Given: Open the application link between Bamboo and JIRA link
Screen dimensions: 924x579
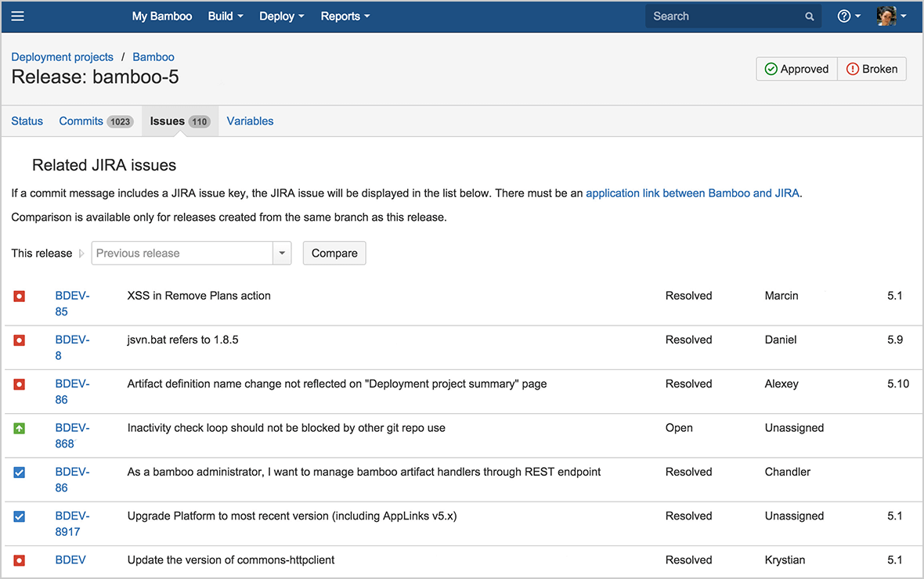Looking at the screenshot, I should [x=692, y=192].
